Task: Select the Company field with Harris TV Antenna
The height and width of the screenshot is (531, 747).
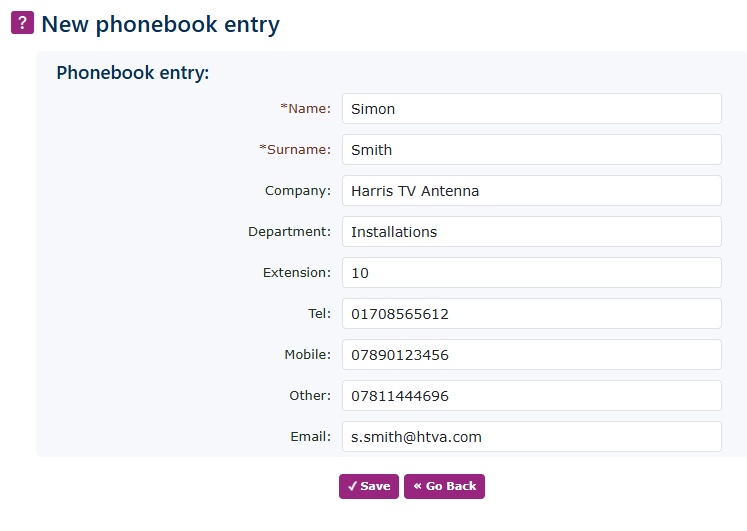Action: point(531,191)
